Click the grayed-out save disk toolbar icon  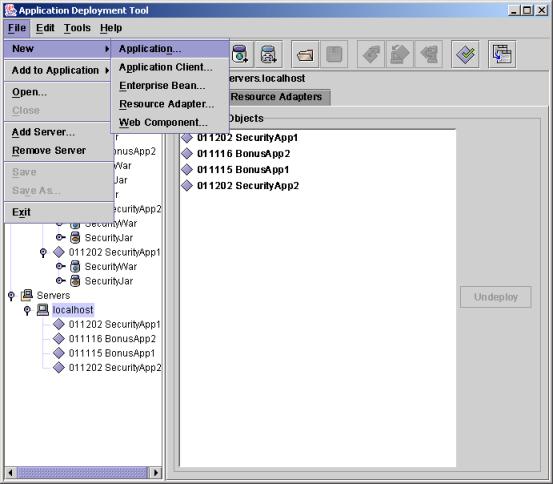click(334, 54)
